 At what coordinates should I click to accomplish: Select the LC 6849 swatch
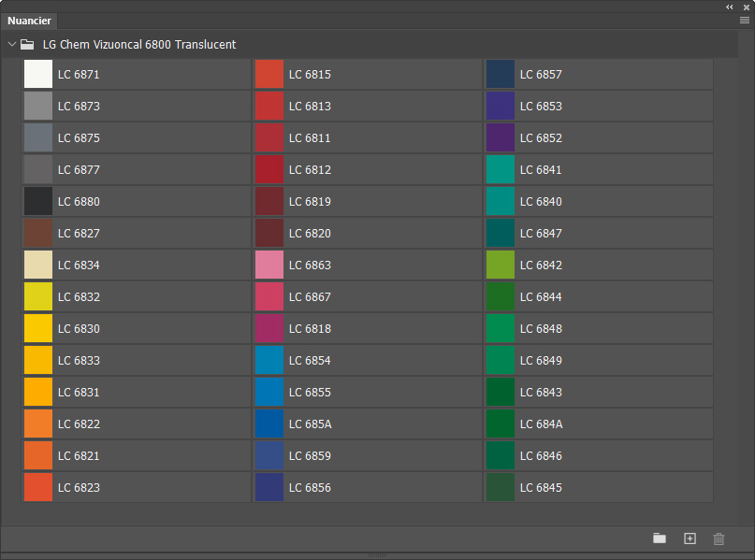tap(501, 360)
